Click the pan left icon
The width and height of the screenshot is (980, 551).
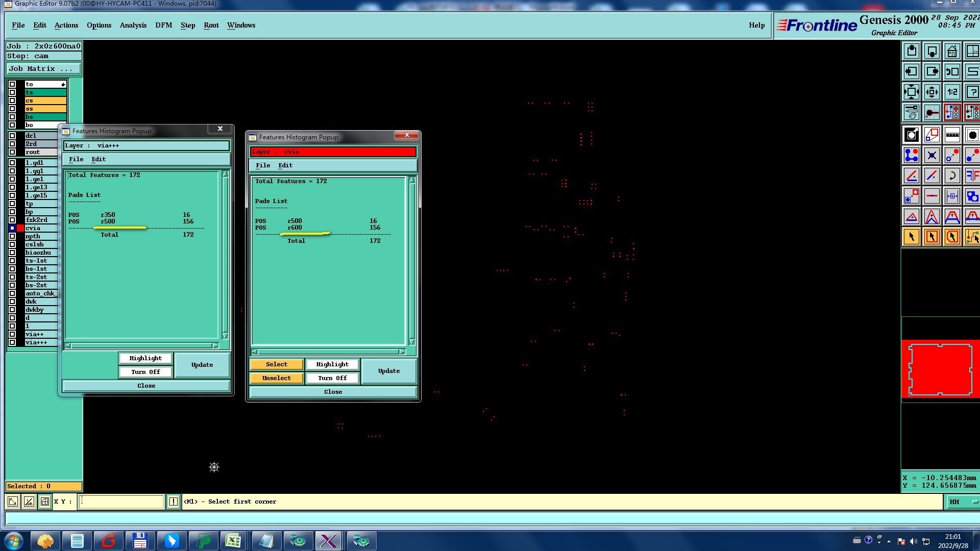click(912, 71)
